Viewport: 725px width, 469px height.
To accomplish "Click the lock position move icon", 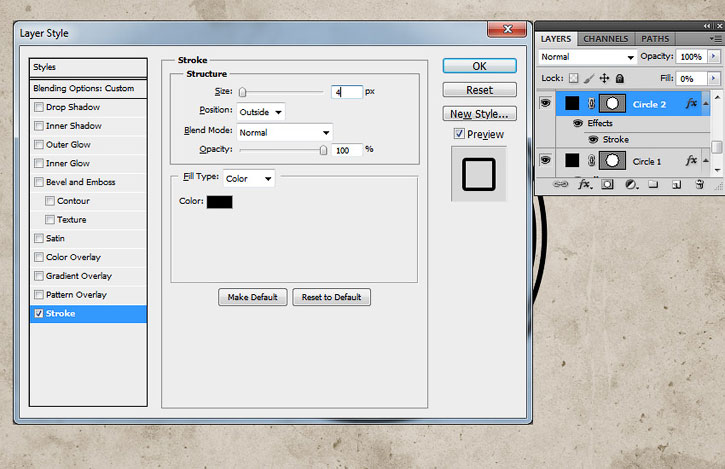I will (x=604, y=79).
